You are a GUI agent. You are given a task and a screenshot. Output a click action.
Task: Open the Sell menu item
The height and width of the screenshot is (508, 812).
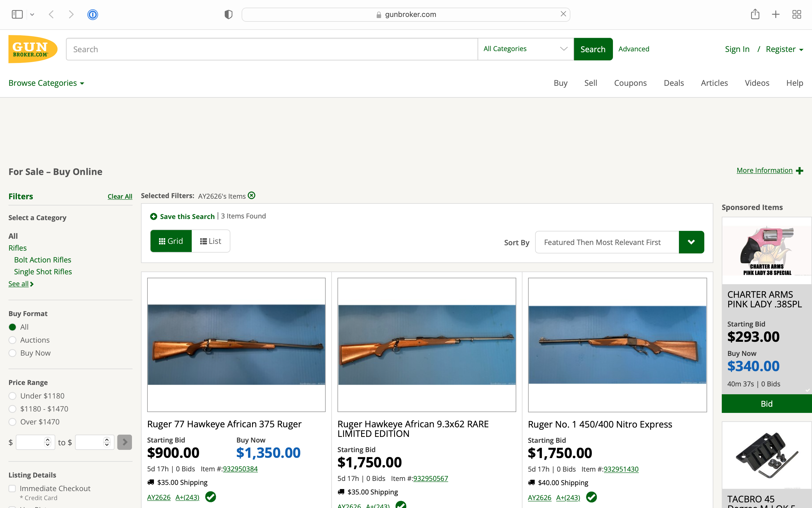591,83
